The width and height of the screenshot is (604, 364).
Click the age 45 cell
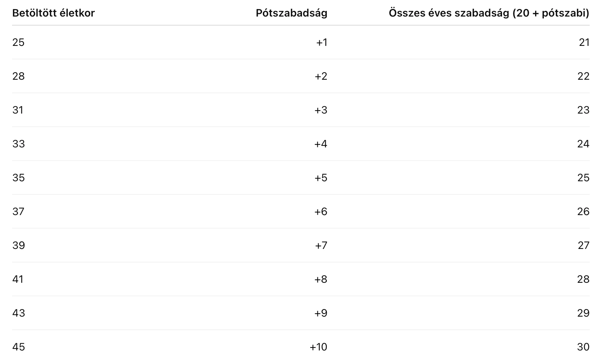point(18,347)
